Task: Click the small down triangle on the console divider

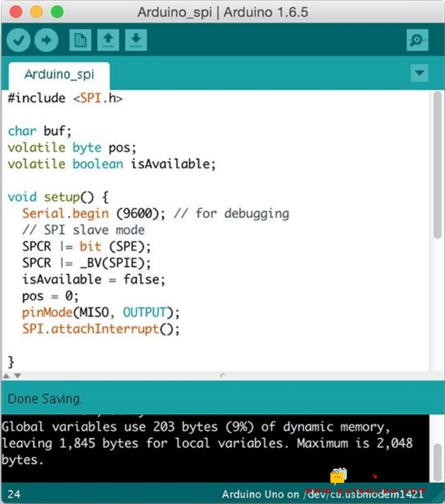Action: pyautogui.click(x=18, y=376)
